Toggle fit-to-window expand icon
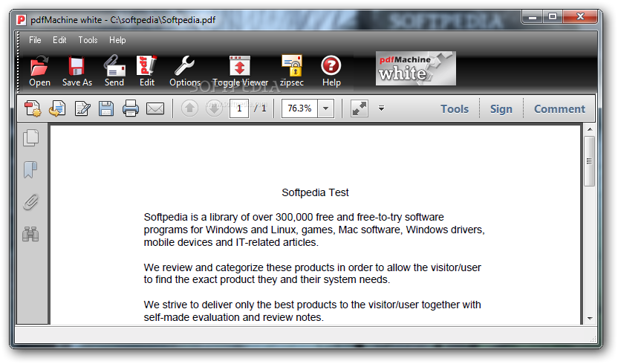 359,108
